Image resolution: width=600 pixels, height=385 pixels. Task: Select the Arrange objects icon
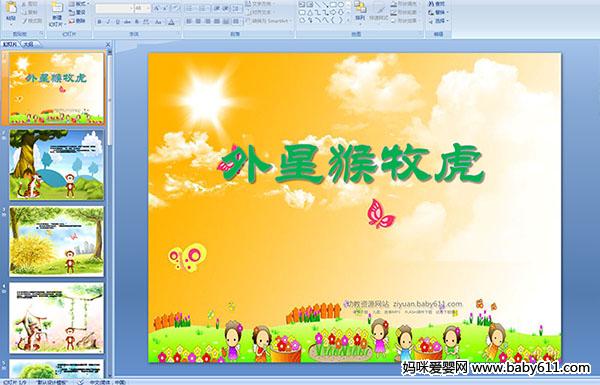(x=360, y=11)
